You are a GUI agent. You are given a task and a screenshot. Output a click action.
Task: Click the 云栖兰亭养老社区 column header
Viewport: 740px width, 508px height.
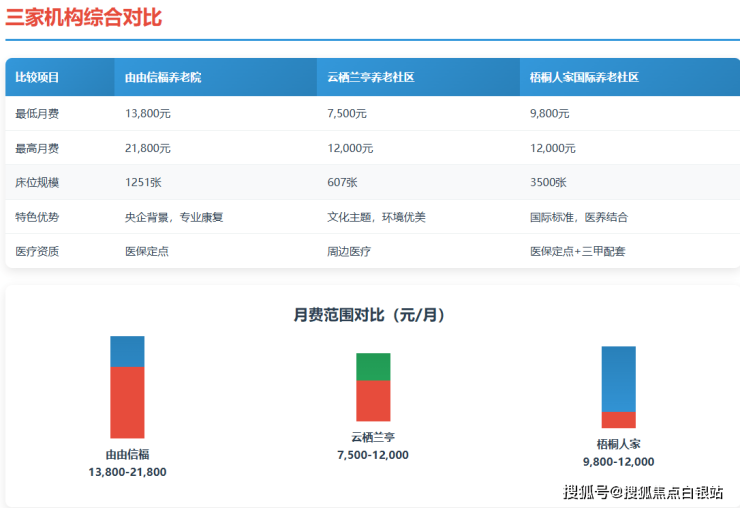(371, 77)
